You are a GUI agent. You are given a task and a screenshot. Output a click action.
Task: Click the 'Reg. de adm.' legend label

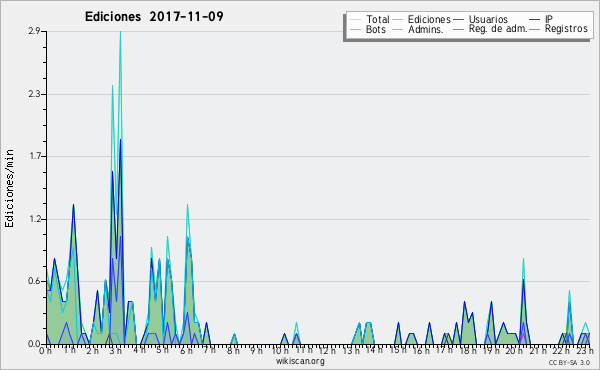(x=498, y=29)
